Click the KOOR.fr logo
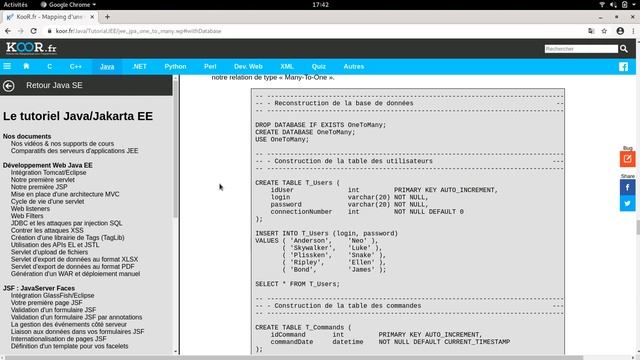This screenshot has height=360, width=640. (x=31, y=48)
